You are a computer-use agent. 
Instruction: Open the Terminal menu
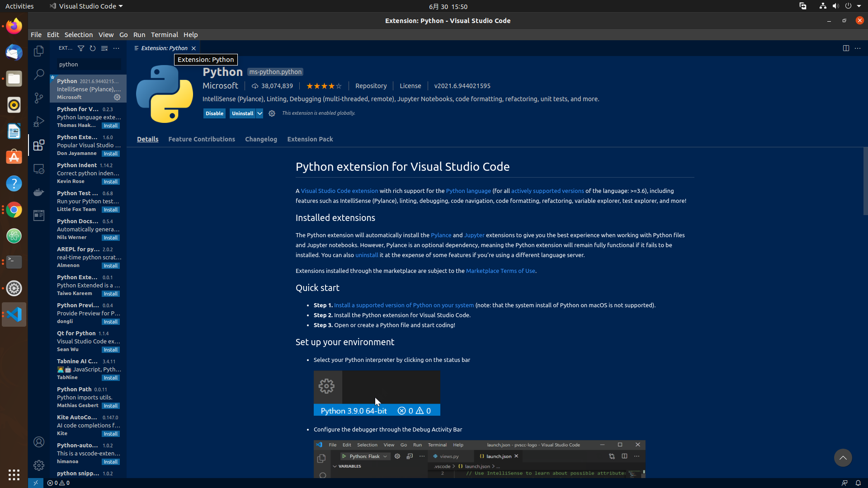[x=165, y=35]
